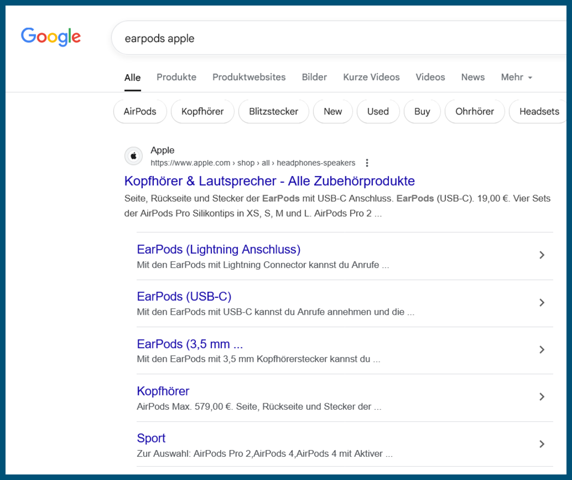Open Kopfhörer & Lautsprecher result link
Viewport: 572px width, 480px height.
pyautogui.click(x=270, y=181)
